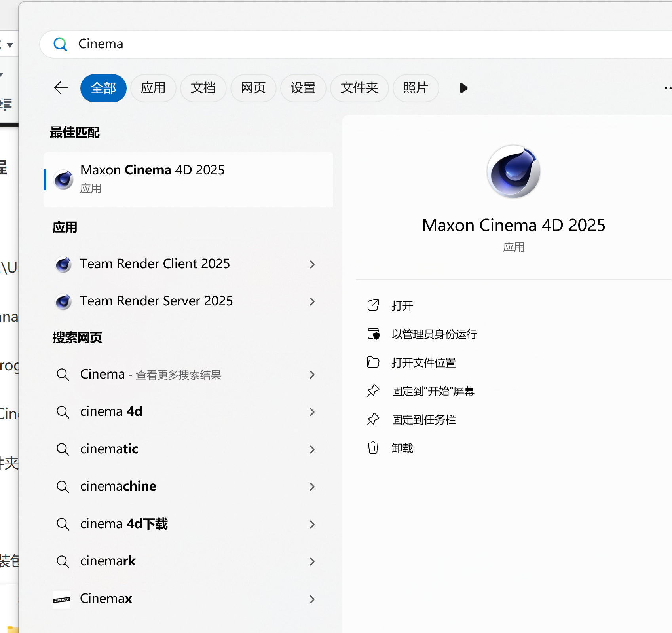Expand Team Render Client 2025 chevron
Screen dimensions: 672x633
(312, 264)
